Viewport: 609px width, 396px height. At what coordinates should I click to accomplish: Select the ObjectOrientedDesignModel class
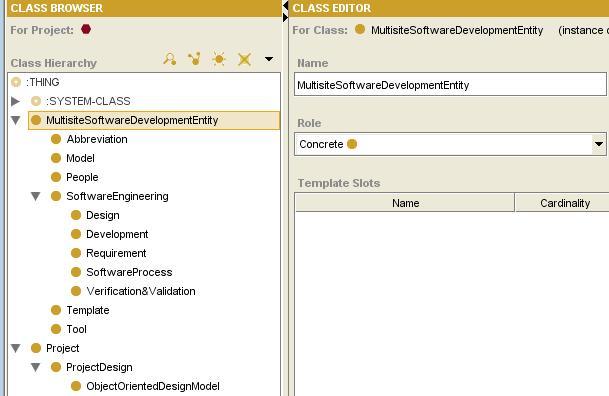(x=153, y=386)
